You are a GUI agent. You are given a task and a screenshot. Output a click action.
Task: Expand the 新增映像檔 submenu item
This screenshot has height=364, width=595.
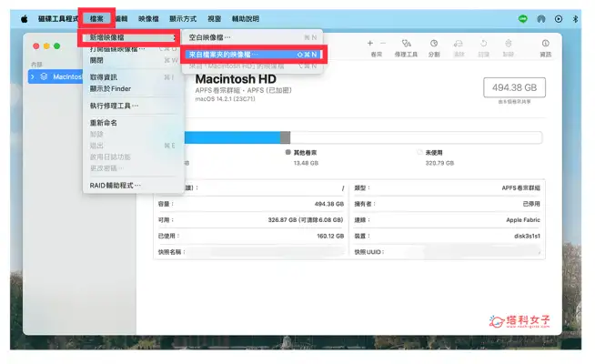coord(132,37)
